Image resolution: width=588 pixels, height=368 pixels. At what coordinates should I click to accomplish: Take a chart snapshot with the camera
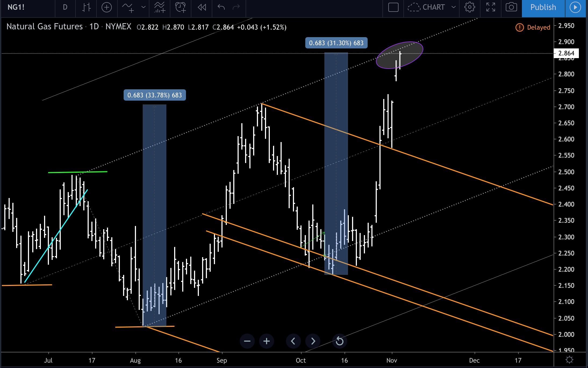coord(511,7)
